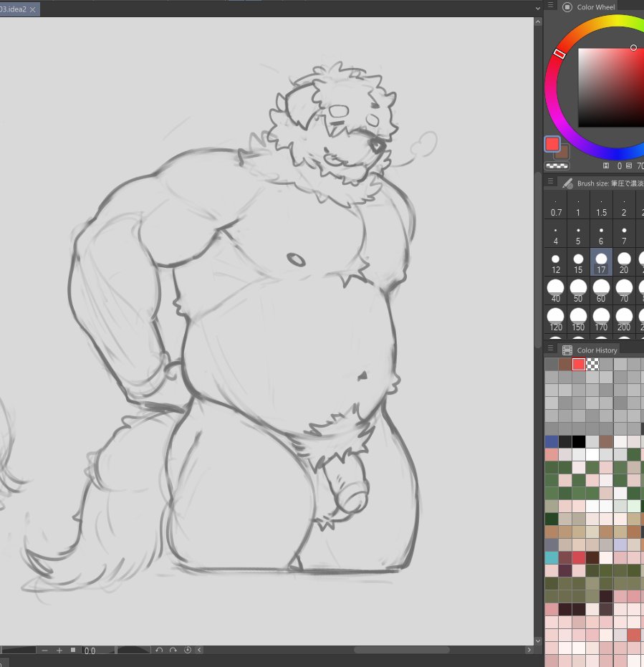644x667 pixels.
Task: Click the saturation square picker handle
Action: pyautogui.click(x=633, y=47)
